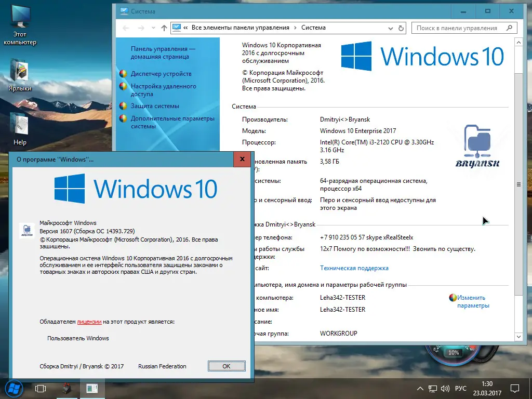Click the pinned tool app on taskbar
Screen dimensions: 532x399
coord(66,389)
